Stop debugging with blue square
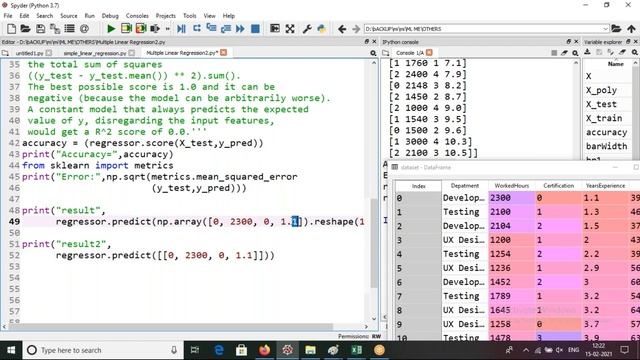Image resolution: width=640 pixels, height=360 pixels. click(x=255, y=29)
